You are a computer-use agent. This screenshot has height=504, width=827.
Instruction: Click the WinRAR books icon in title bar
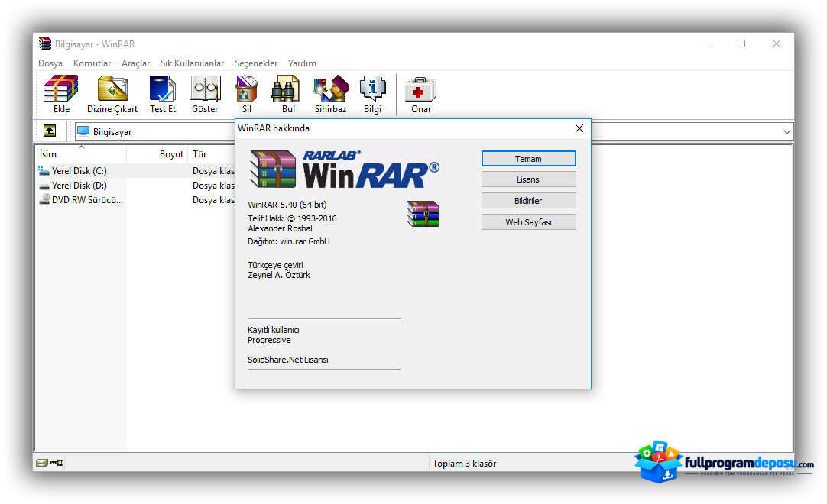pos(45,44)
